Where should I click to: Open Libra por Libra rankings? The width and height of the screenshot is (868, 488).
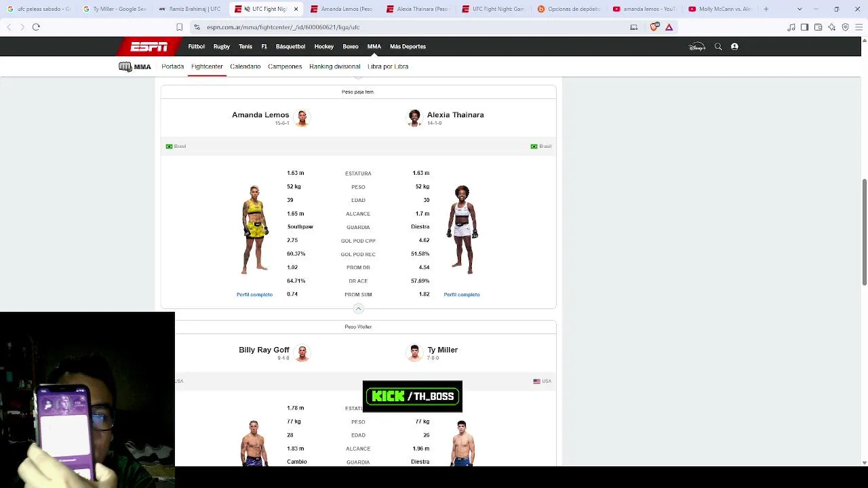[388, 66]
